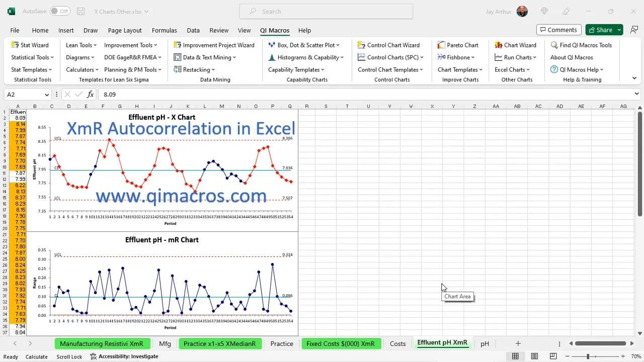Open Control Charts (SPC) menu
The height and width of the screenshot is (362, 644).
(x=390, y=57)
